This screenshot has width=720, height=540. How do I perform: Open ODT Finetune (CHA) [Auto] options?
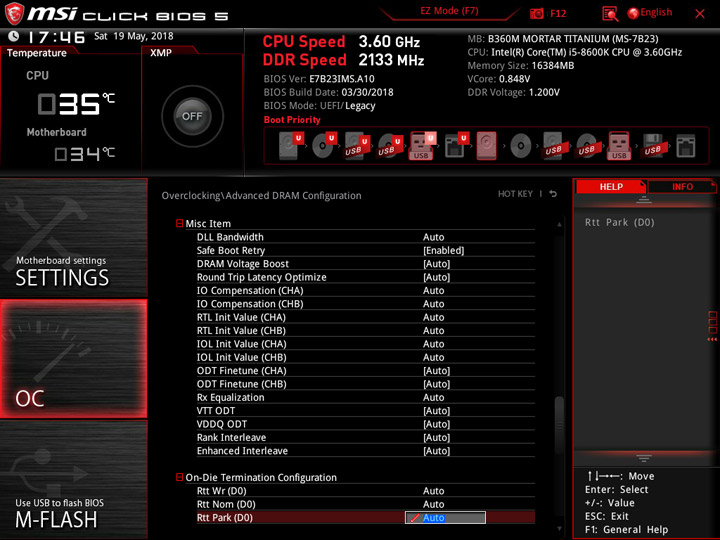pos(437,371)
